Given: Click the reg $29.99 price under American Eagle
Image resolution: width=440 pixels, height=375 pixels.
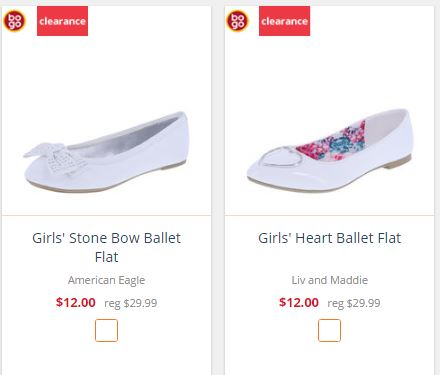Looking at the screenshot, I should pos(131,303).
